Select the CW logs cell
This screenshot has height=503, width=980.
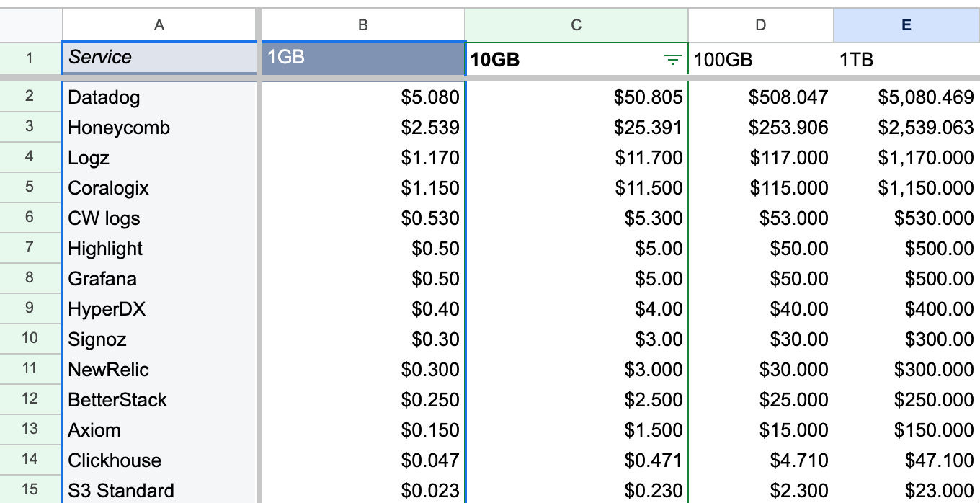(159, 218)
